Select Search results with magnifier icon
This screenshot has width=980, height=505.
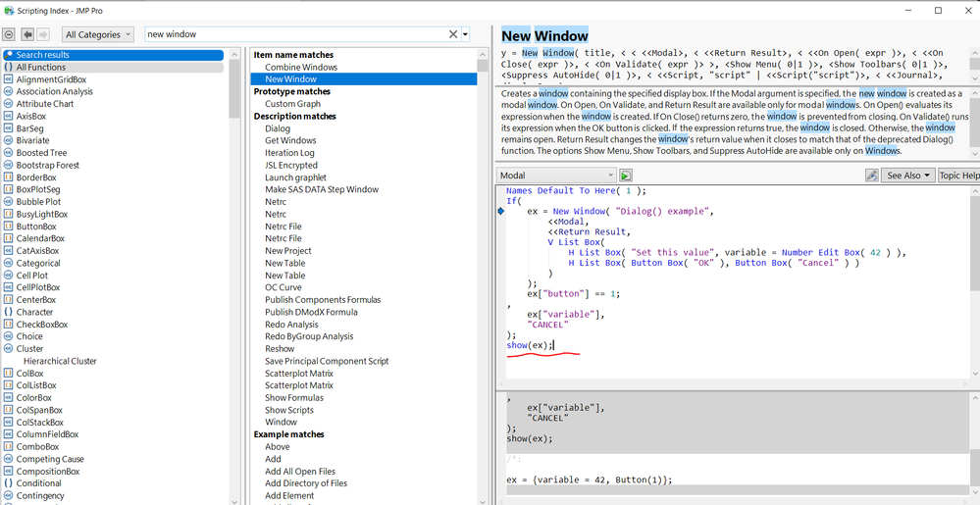(x=42, y=55)
